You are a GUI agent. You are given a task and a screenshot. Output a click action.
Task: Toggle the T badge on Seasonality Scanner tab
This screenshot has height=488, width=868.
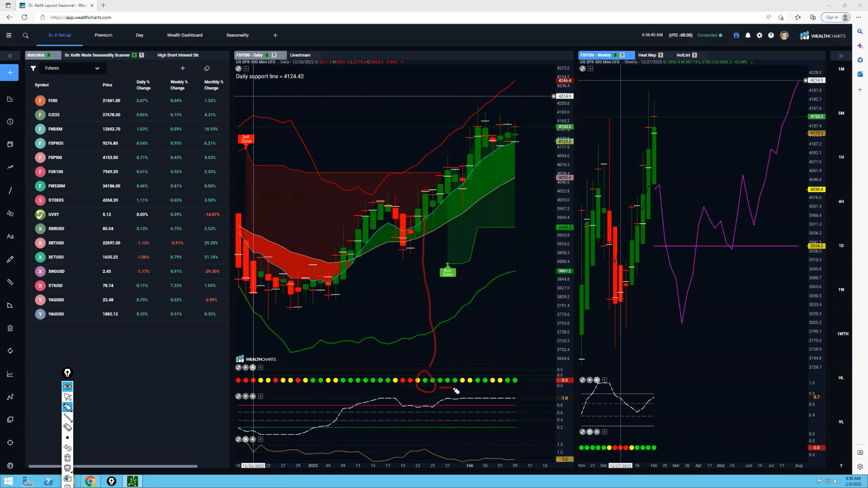coord(142,55)
